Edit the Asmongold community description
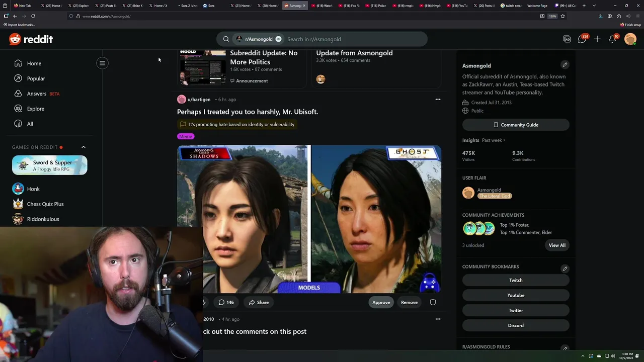The width and height of the screenshot is (644, 362). (565, 65)
